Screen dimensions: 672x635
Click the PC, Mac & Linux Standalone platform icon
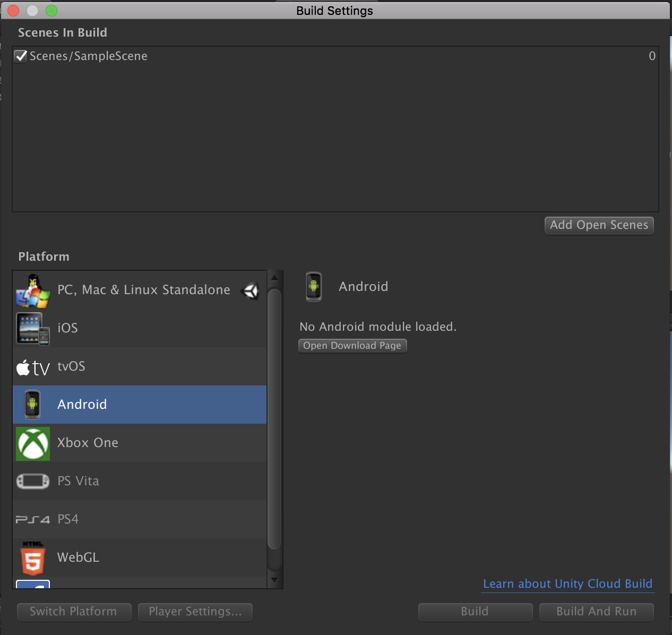coord(32,290)
